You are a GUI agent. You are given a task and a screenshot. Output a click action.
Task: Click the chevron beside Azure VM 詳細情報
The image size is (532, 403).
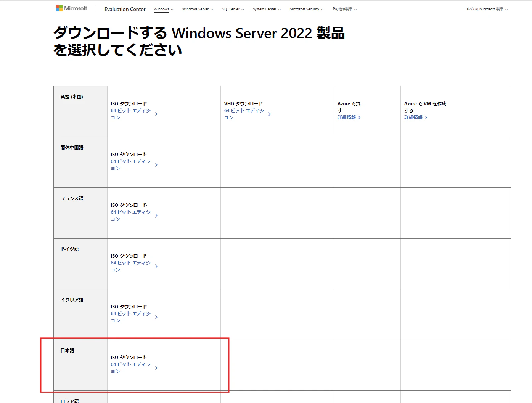426,118
